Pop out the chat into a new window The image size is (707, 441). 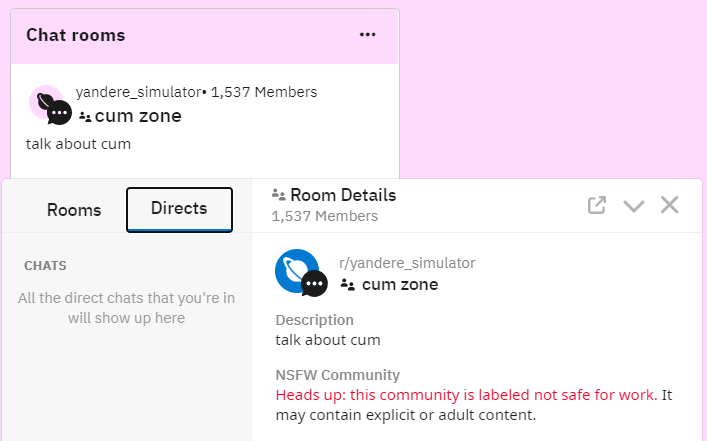point(597,205)
